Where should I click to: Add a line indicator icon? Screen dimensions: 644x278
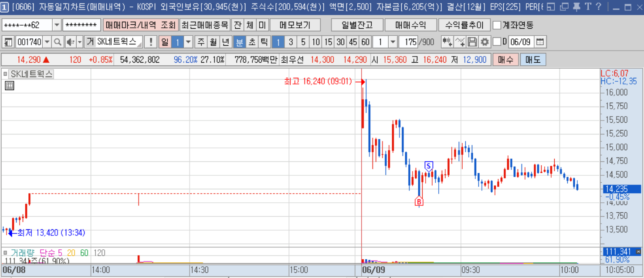460,42
